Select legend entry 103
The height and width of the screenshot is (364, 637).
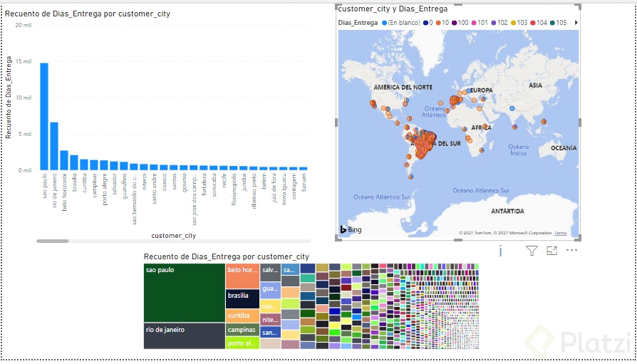click(x=519, y=23)
